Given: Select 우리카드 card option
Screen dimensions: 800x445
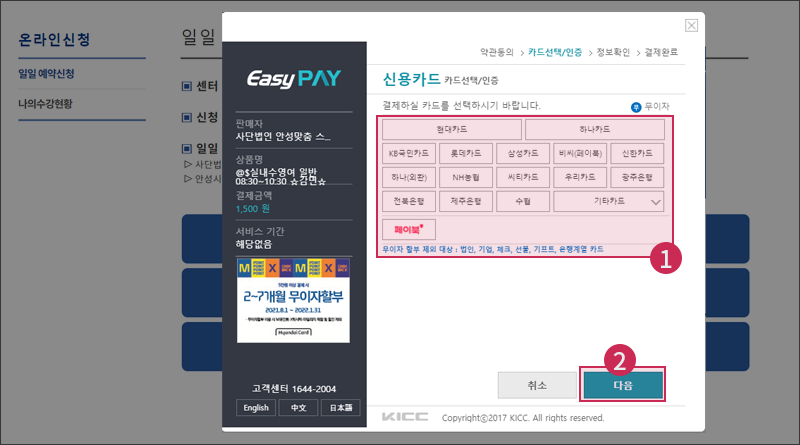Looking at the screenshot, I should (x=580, y=177).
